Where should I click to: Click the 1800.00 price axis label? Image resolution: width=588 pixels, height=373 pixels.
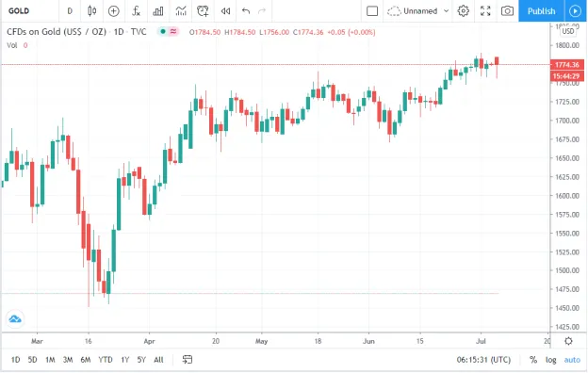pyautogui.click(x=567, y=45)
